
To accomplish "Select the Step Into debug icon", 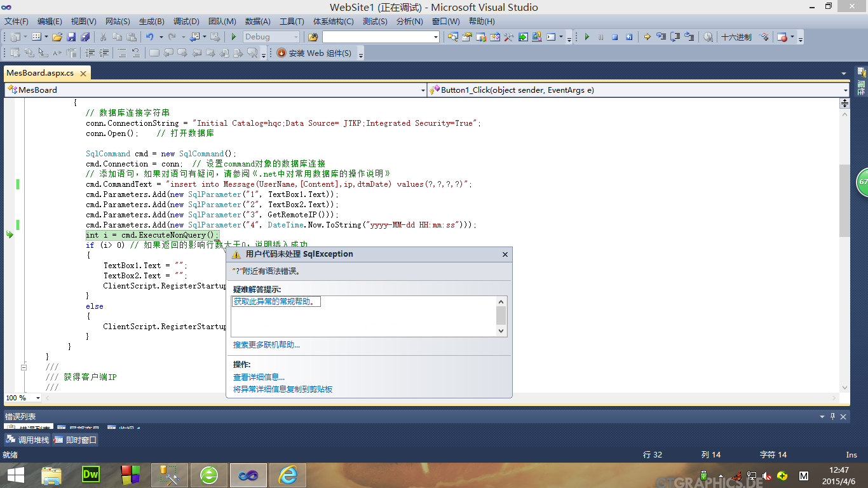I will click(x=661, y=37).
